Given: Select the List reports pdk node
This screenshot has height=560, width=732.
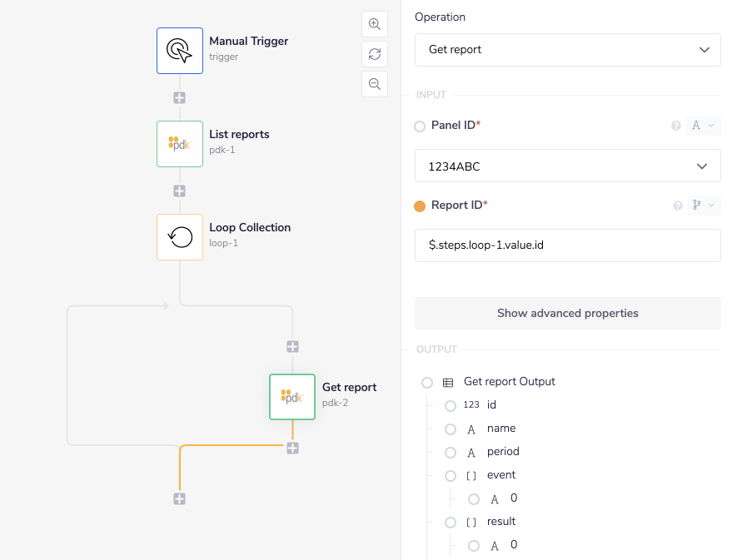Looking at the screenshot, I should (x=179, y=144).
